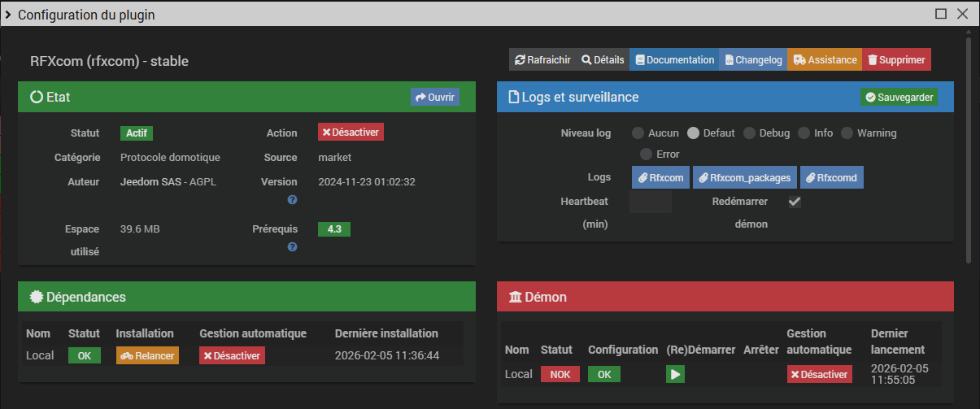Select the Warning log level
This screenshot has height=409, width=980.
(x=847, y=133)
